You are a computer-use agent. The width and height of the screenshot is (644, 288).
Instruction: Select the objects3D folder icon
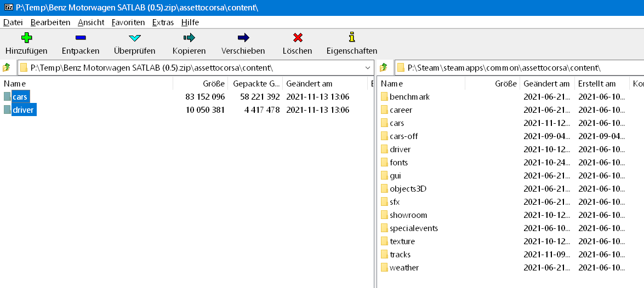[x=384, y=189]
